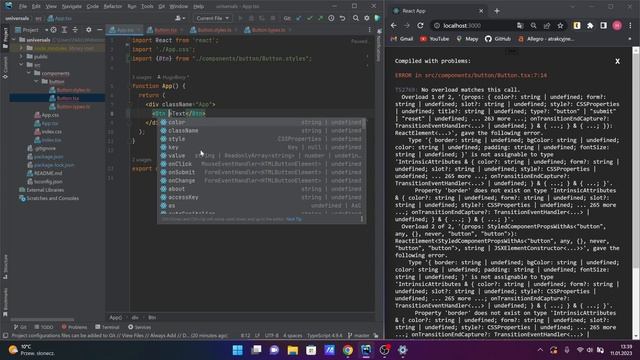Open Chrome three-dot menu

tap(631, 25)
